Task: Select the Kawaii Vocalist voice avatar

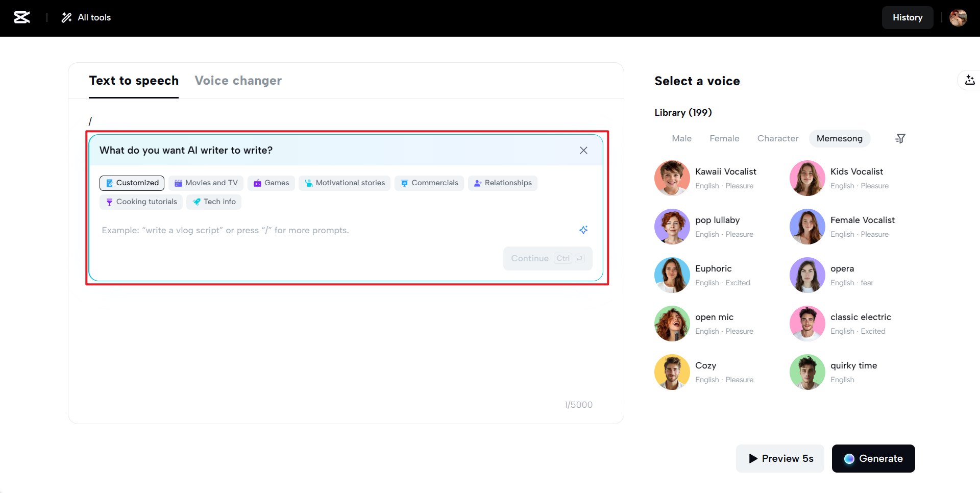Action: 672,178
